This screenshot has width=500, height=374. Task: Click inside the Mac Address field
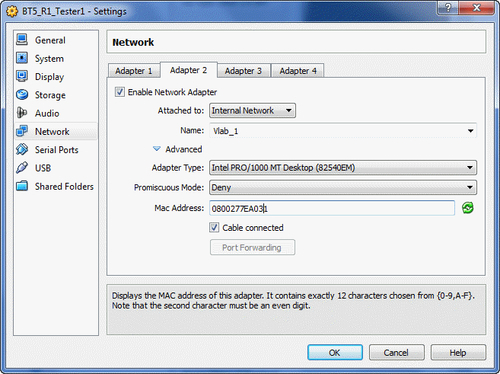pyautogui.click(x=332, y=208)
